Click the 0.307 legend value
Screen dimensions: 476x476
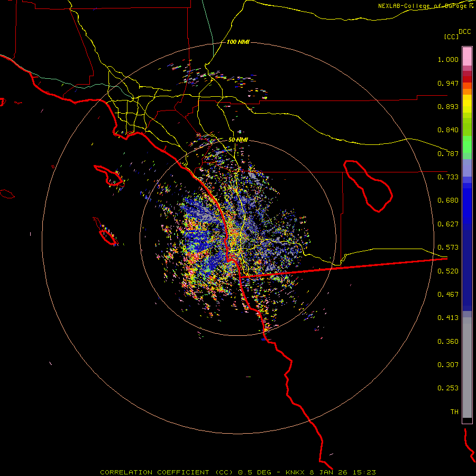coord(448,365)
